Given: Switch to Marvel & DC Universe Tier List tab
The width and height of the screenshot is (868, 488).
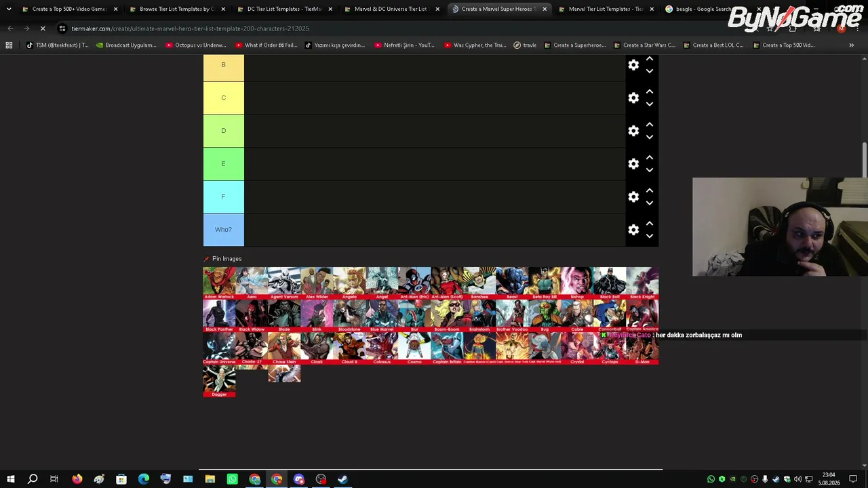Looking at the screenshot, I should [x=391, y=9].
